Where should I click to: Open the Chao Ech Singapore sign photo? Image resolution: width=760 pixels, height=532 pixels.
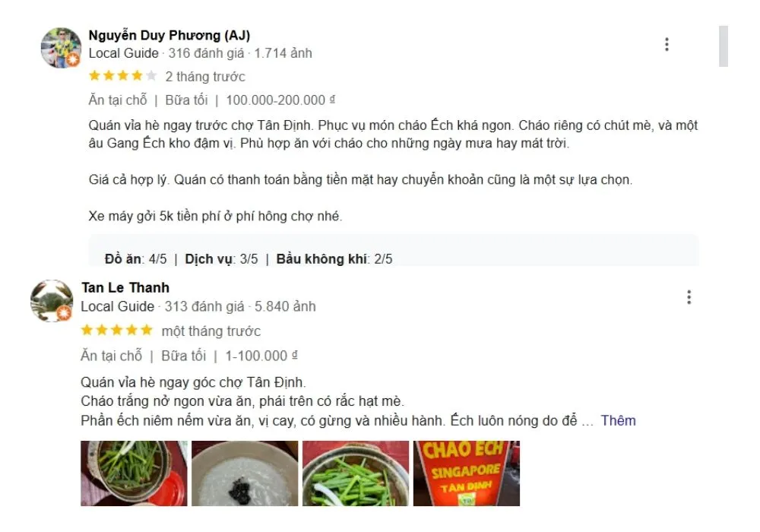point(465,473)
